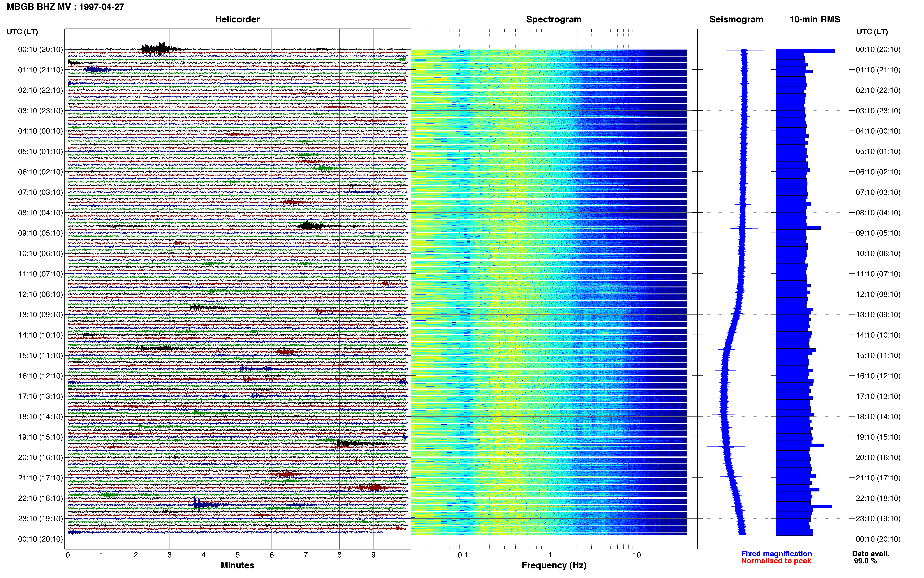Screen dimensions: 924x578
Task: Click left time label '12:10 (08:10)'
Action: pos(40,294)
